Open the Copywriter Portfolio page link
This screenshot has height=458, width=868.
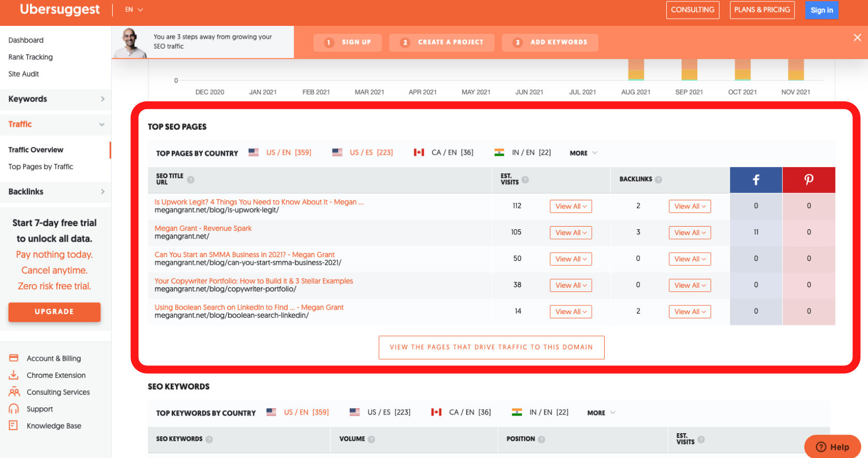click(x=253, y=281)
